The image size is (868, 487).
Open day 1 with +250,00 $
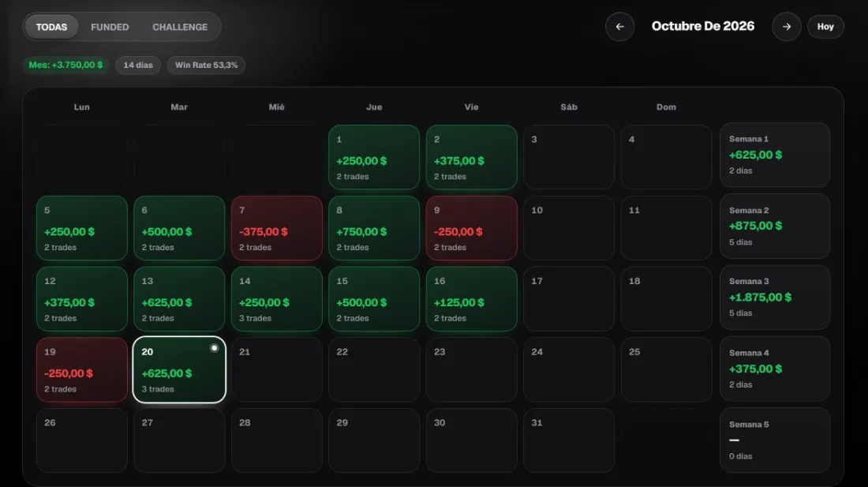[374, 157]
